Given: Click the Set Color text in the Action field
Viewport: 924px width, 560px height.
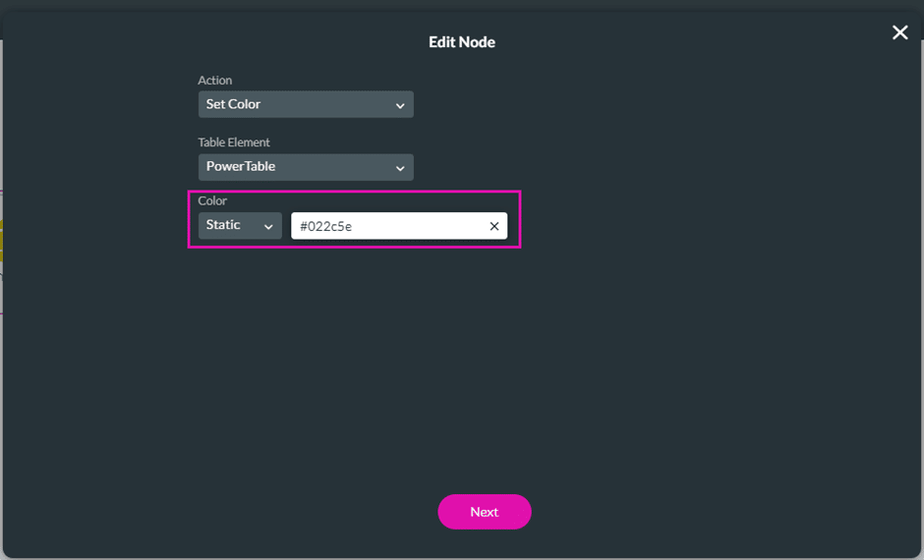Looking at the screenshot, I should [233, 104].
